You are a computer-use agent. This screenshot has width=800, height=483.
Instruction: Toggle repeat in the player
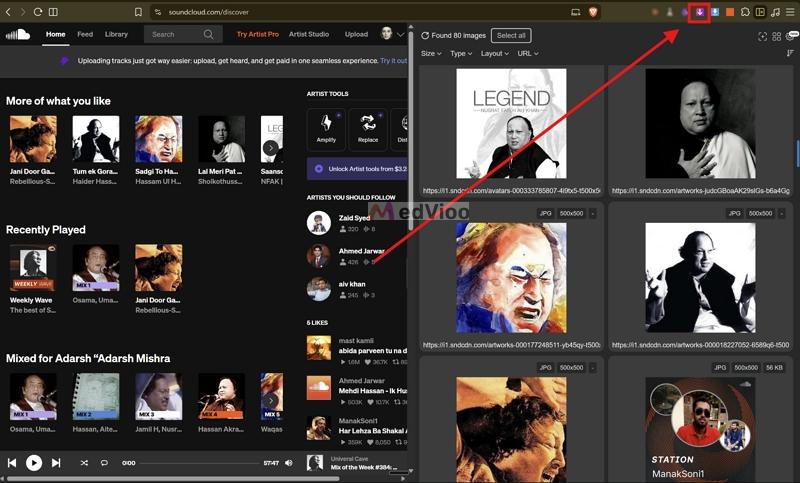[104, 463]
